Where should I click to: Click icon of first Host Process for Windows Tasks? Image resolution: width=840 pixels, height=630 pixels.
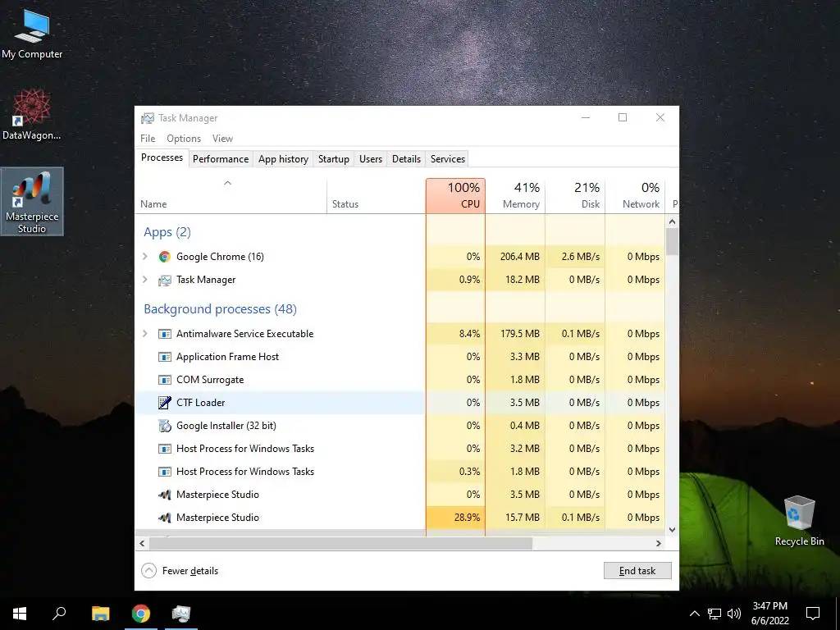tap(164, 449)
